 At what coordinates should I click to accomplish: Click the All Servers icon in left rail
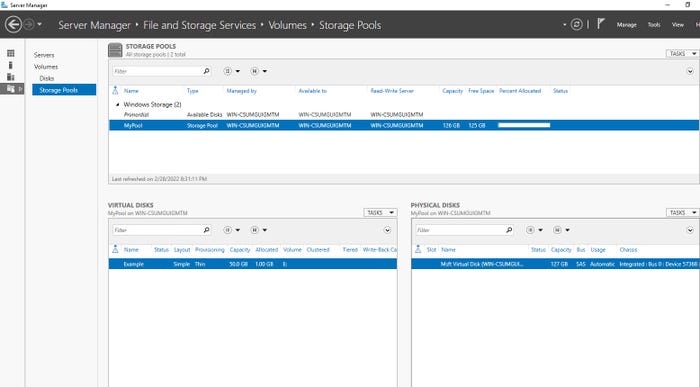pos(11,77)
